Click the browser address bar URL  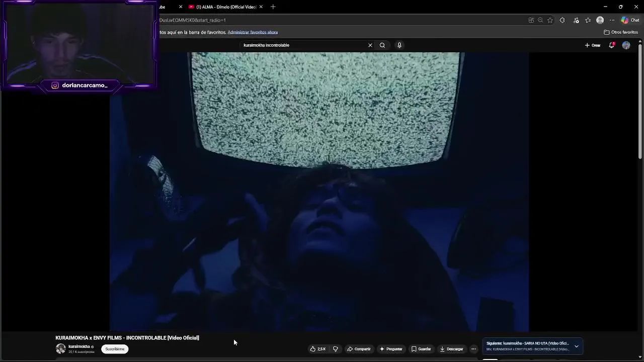193,20
